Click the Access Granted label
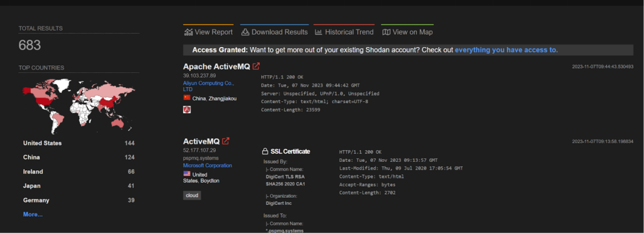The image size is (644, 233). pos(219,50)
